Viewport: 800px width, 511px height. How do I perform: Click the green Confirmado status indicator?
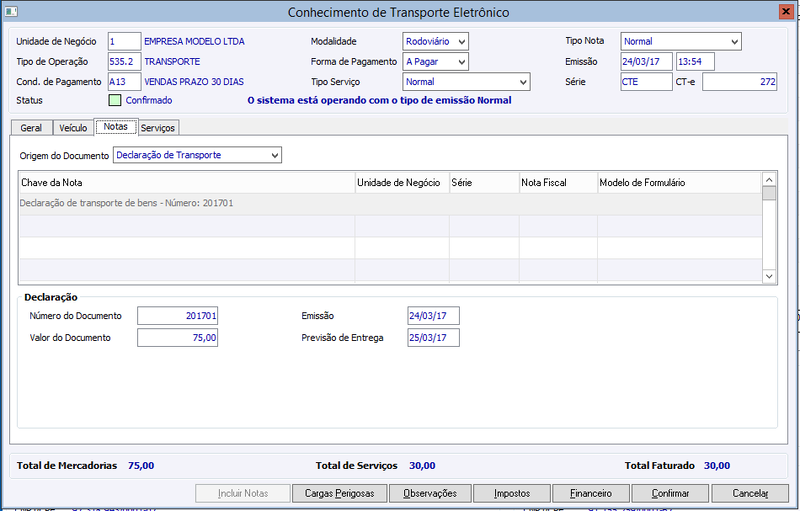click(x=115, y=100)
